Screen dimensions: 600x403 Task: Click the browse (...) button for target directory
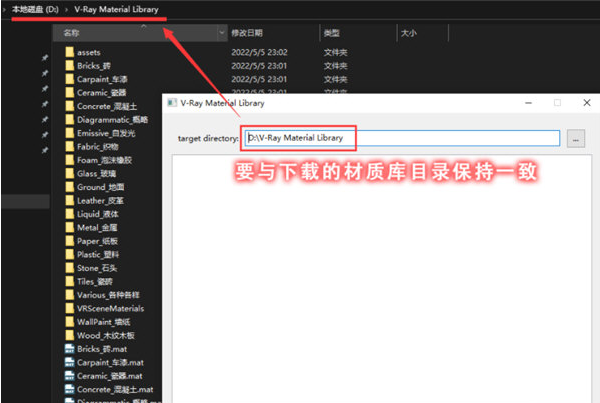(x=576, y=139)
